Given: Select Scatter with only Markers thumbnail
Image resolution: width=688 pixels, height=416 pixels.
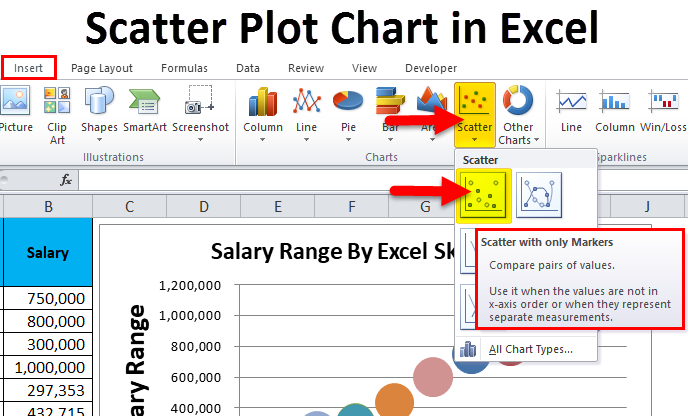Looking at the screenshot, I should tap(483, 195).
